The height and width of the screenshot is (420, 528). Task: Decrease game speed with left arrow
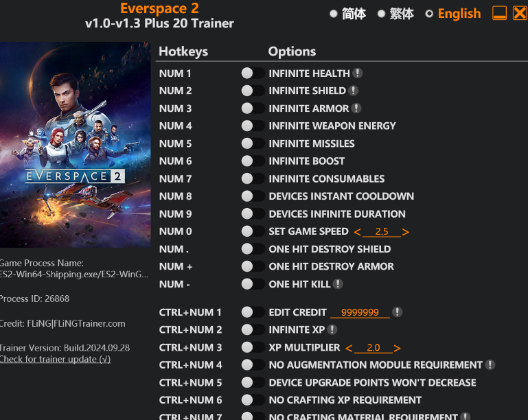(357, 232)
